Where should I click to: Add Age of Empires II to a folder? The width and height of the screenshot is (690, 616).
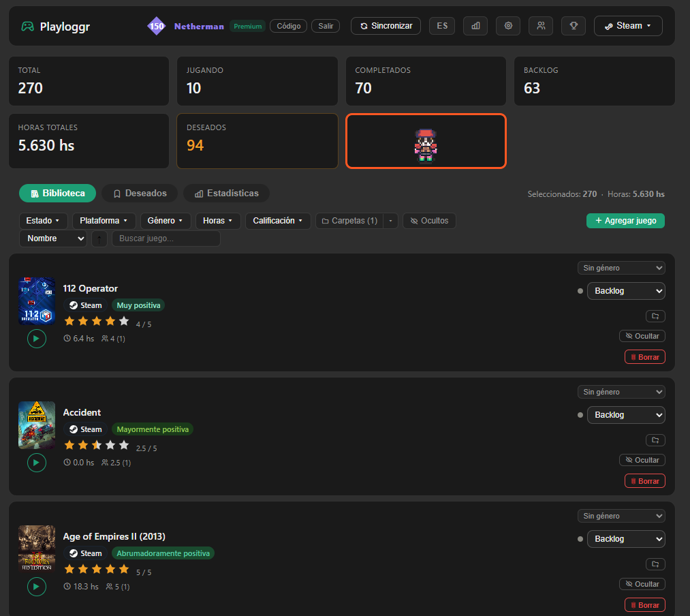coord(655,564)
